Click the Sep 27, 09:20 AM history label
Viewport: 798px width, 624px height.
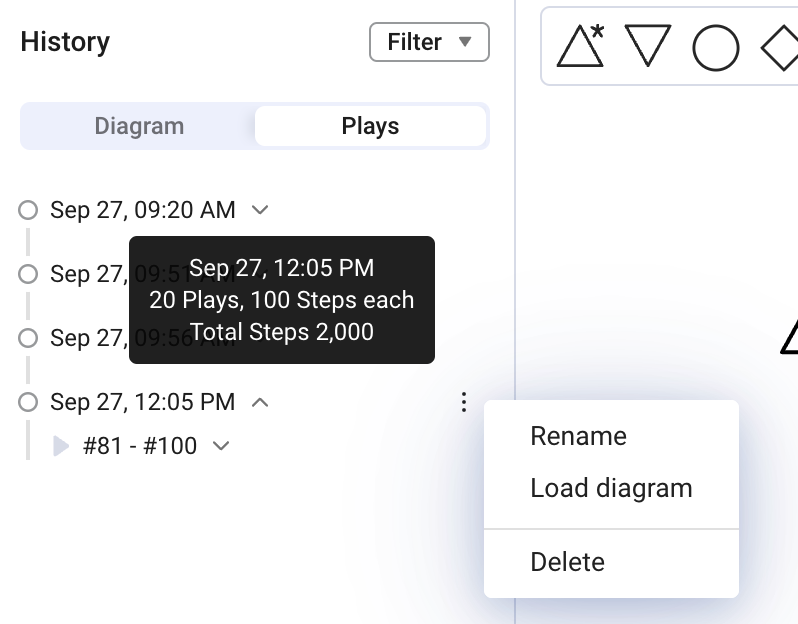[x=142, y=210]
